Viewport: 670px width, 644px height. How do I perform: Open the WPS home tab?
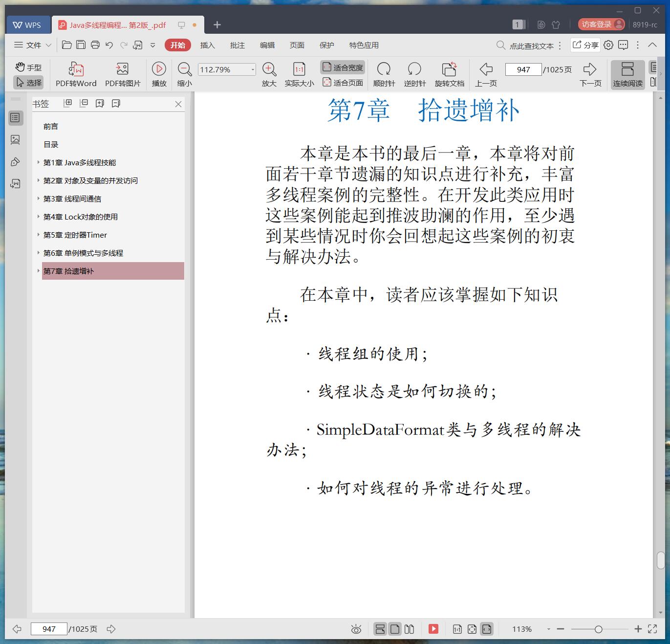point(27,25)
